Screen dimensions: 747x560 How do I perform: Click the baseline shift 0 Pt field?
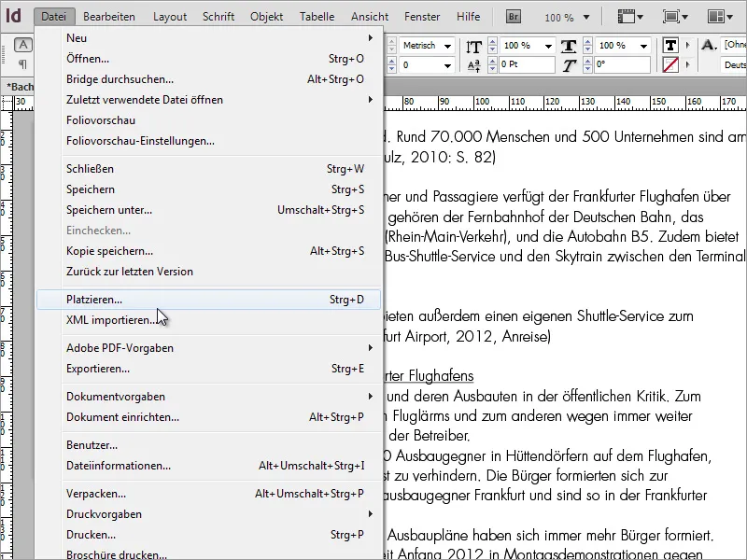point(527,64)
